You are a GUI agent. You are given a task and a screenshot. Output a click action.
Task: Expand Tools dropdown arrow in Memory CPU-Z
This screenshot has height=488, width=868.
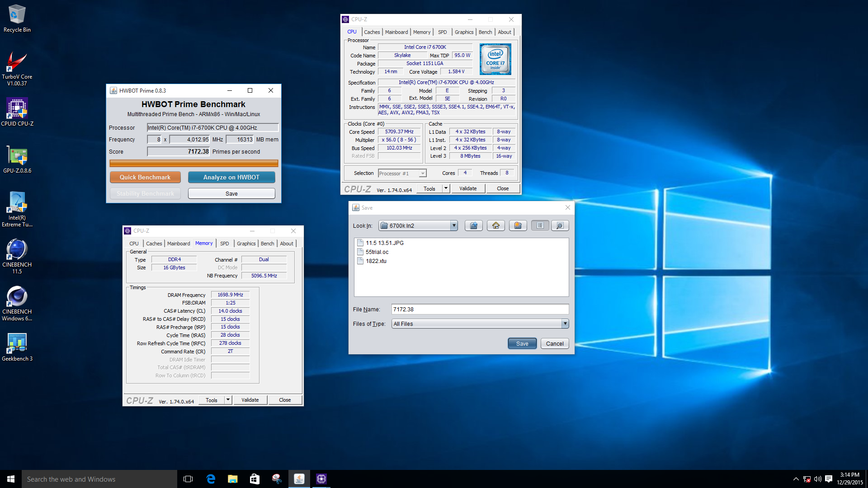228,400
